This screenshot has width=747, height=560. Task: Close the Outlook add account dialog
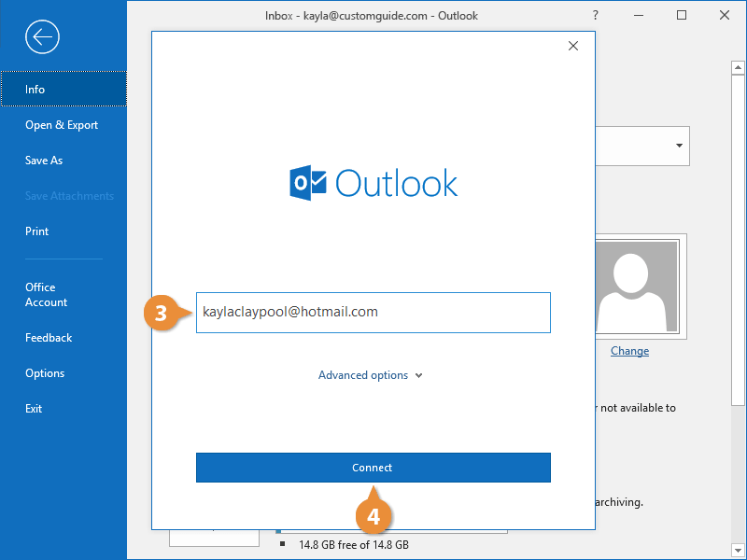pos(573,46)
